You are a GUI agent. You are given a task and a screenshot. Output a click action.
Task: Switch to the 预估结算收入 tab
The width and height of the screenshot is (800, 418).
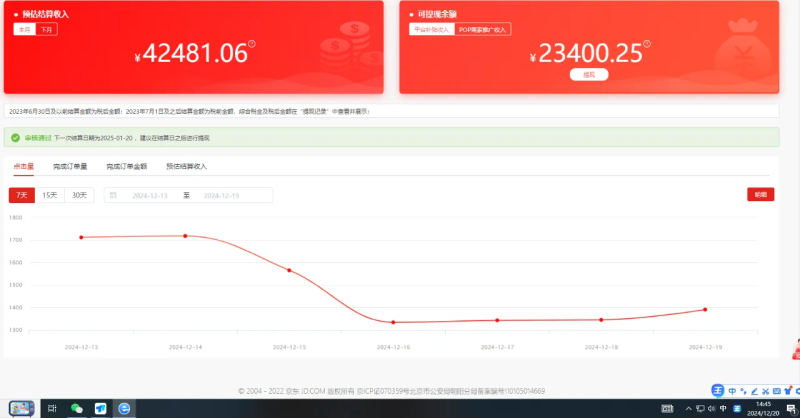(186, 166)
